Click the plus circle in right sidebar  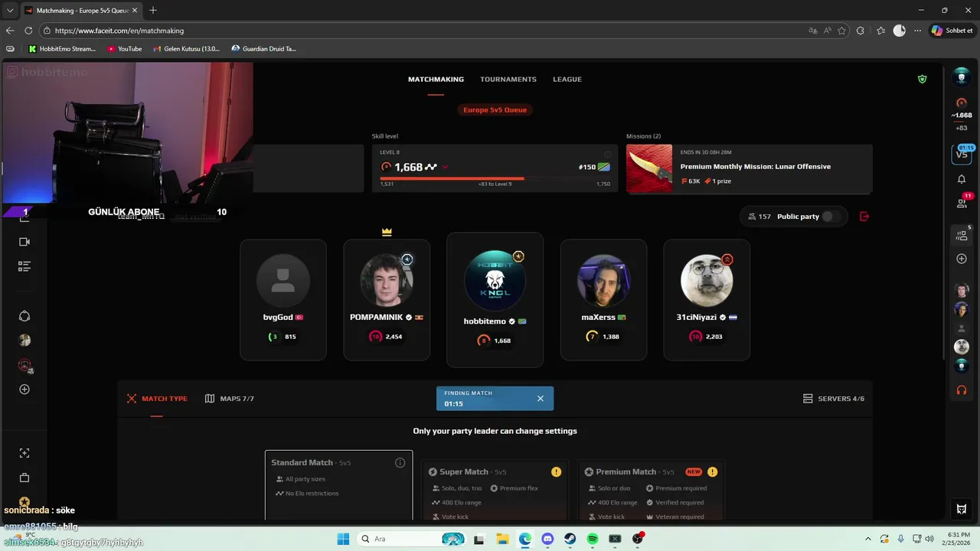(962, 259)
